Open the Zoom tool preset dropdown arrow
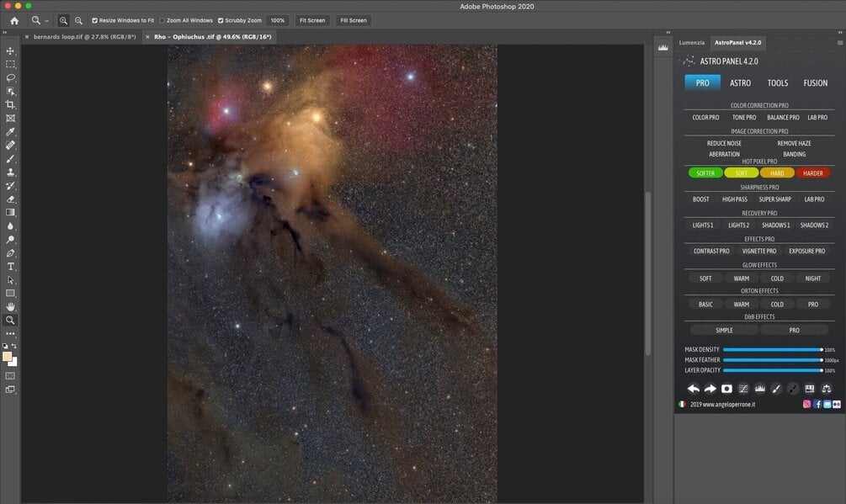The image size is (846, 504). point(47,21)
